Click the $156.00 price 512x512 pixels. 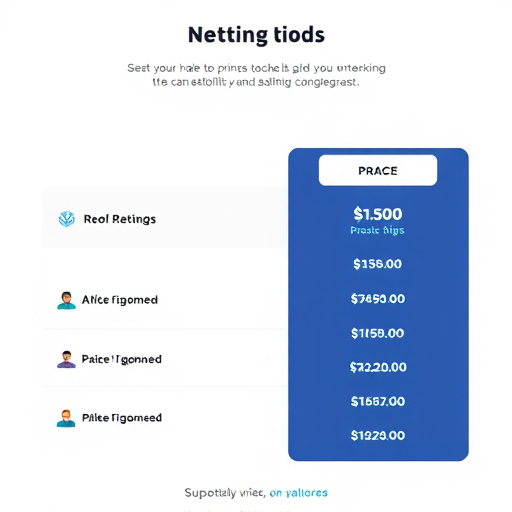[x=377, y=264]
